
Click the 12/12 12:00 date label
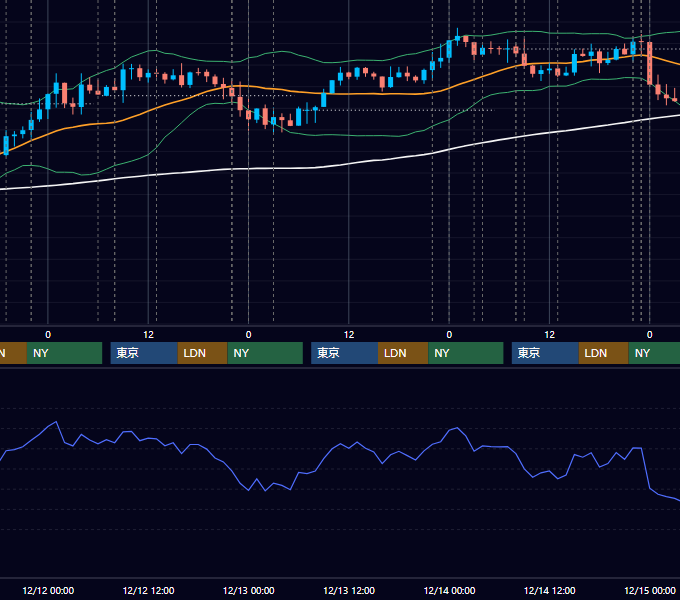148,590
